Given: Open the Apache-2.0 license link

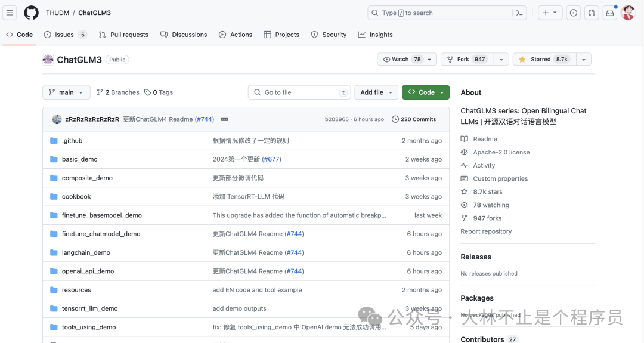Looking at the screenshot, I should click(501, 152).
